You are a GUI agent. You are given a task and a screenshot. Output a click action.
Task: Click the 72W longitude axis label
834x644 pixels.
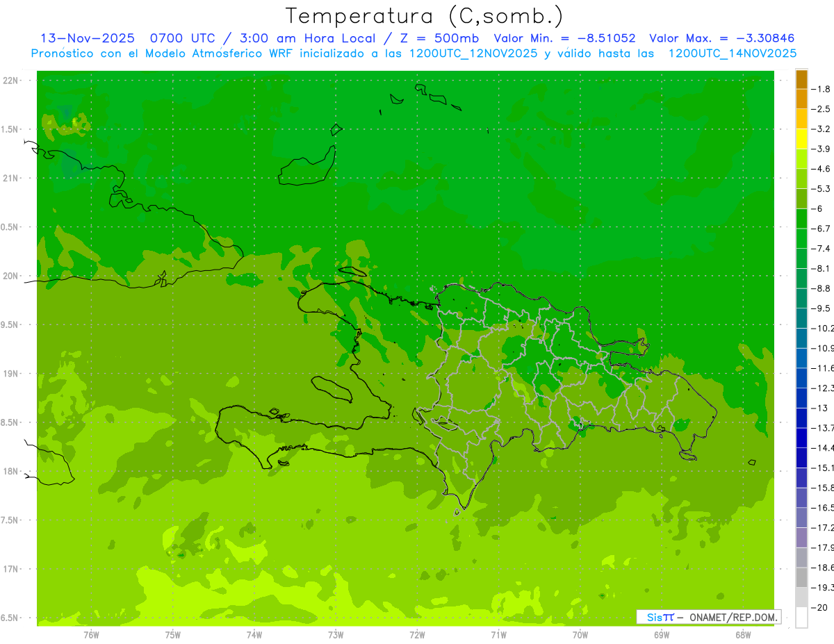pos(417,634)
